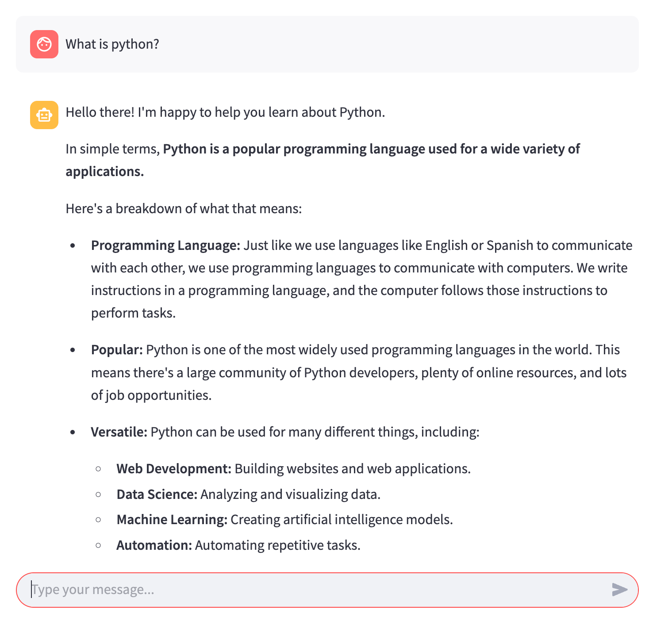Screen dimensions: 653x644
Task: Click 'Here's a breakdown of what that means:' text
Action: click(x=184, y=209)
